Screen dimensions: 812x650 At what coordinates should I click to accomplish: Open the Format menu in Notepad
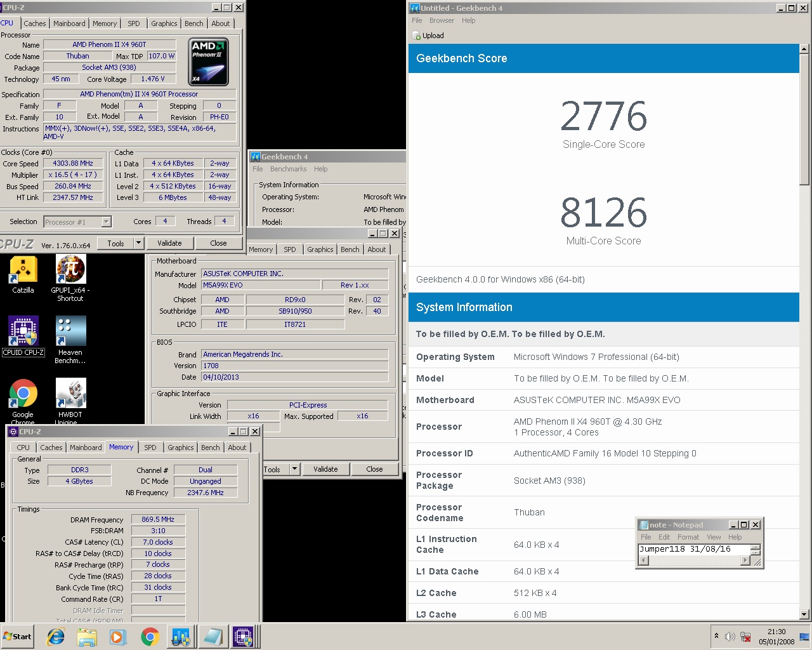coord(688,537)
